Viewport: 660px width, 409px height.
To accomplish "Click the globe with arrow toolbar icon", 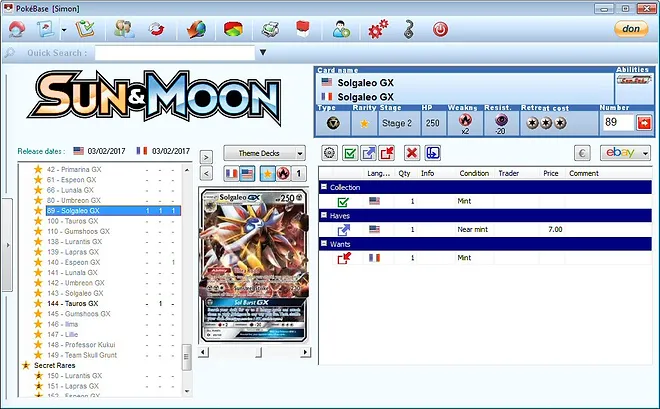I will click(x=196, y=29).
